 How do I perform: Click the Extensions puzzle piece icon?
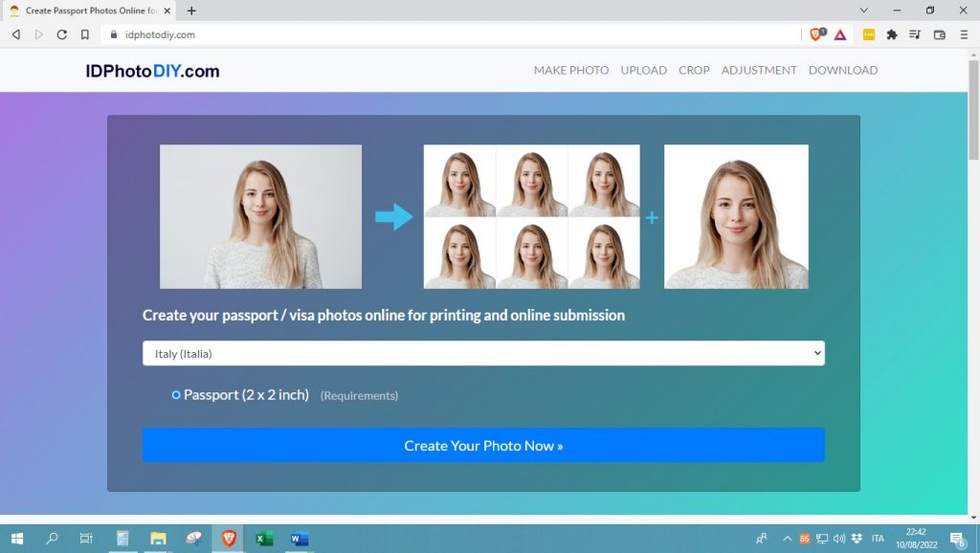pos(891,34)
